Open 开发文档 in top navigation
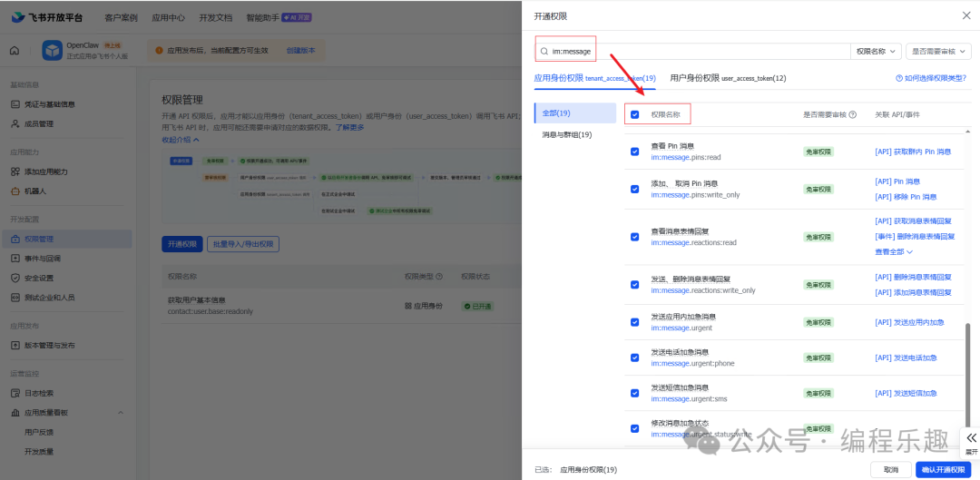This screenshot has width=980, height=480. tap(216, 17)
